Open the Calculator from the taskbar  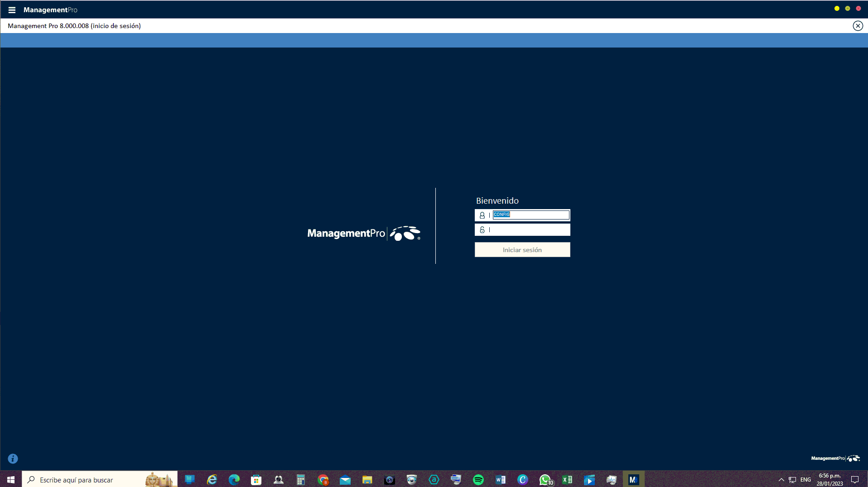pos(301,480)
